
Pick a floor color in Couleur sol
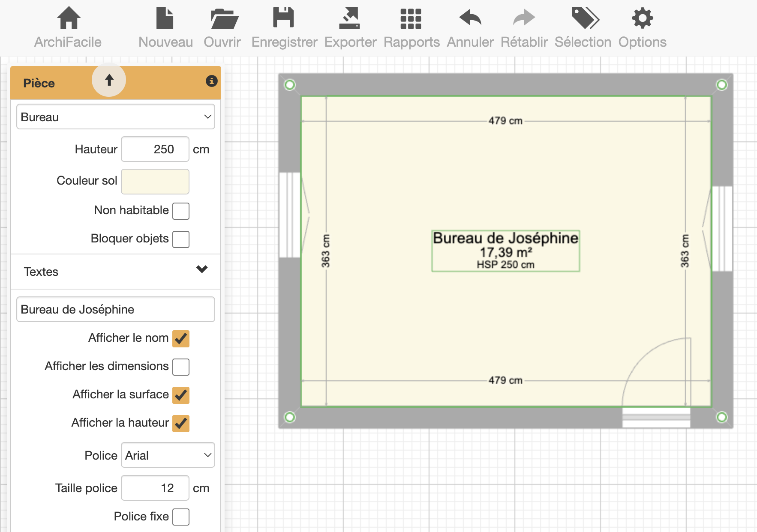pyautogui.click(x=155, y=181)
